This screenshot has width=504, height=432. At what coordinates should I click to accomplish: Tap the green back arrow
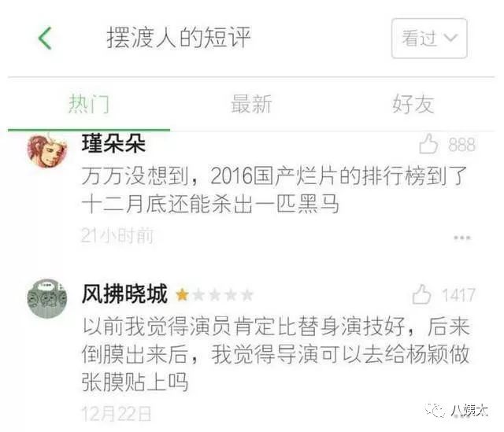[x=45, y=38]
